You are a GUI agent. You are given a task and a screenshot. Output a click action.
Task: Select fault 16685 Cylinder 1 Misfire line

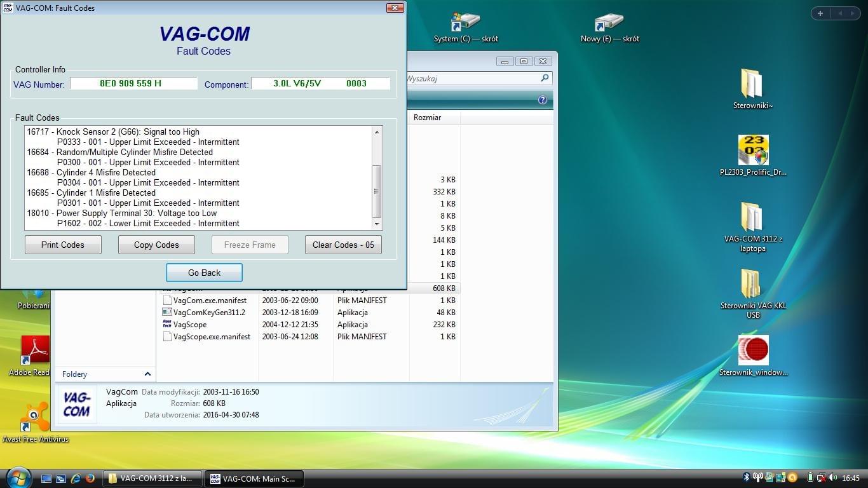91,193
